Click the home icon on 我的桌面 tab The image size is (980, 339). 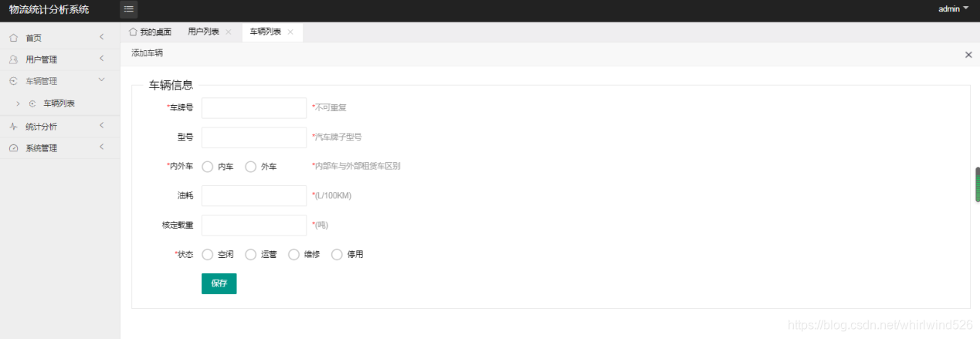[133, 32]
